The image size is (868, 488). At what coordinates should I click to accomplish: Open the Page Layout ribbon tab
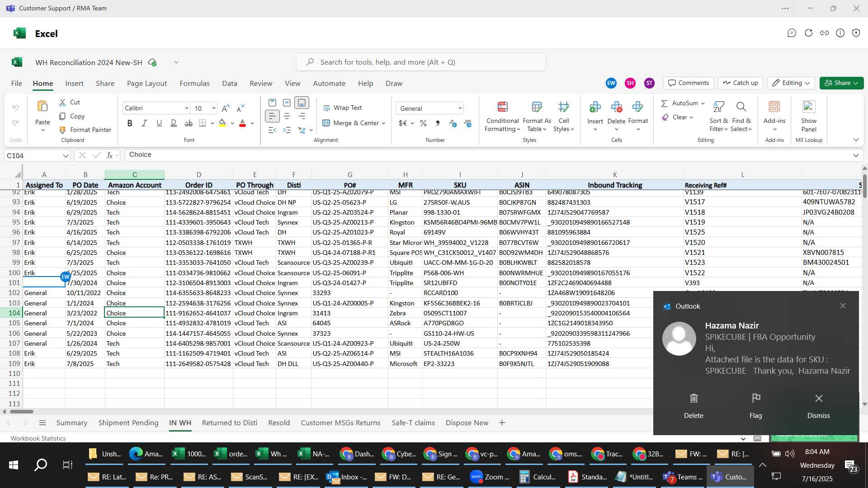(147, 84)
